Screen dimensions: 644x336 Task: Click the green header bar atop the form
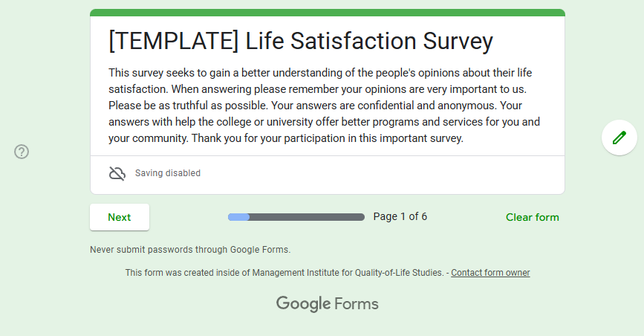pos(327,13)
